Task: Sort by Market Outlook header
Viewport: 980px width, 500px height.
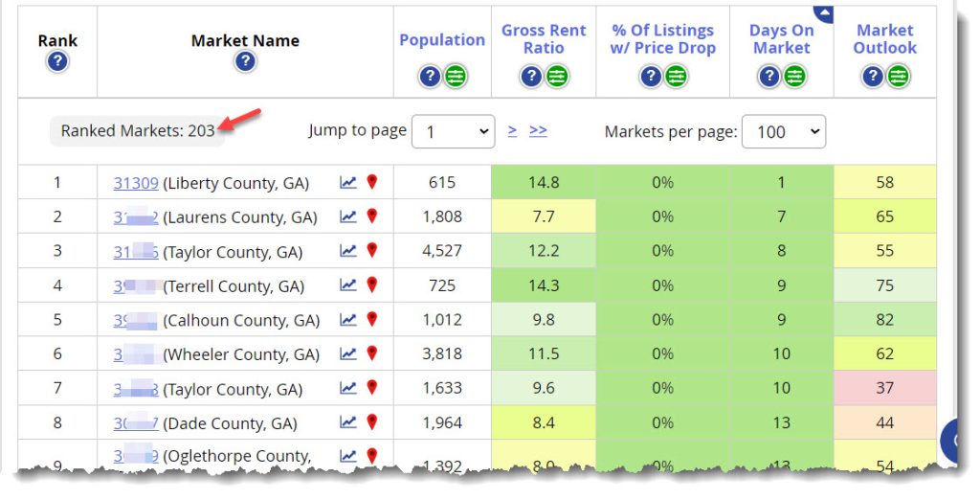Action: coord(885,39)
